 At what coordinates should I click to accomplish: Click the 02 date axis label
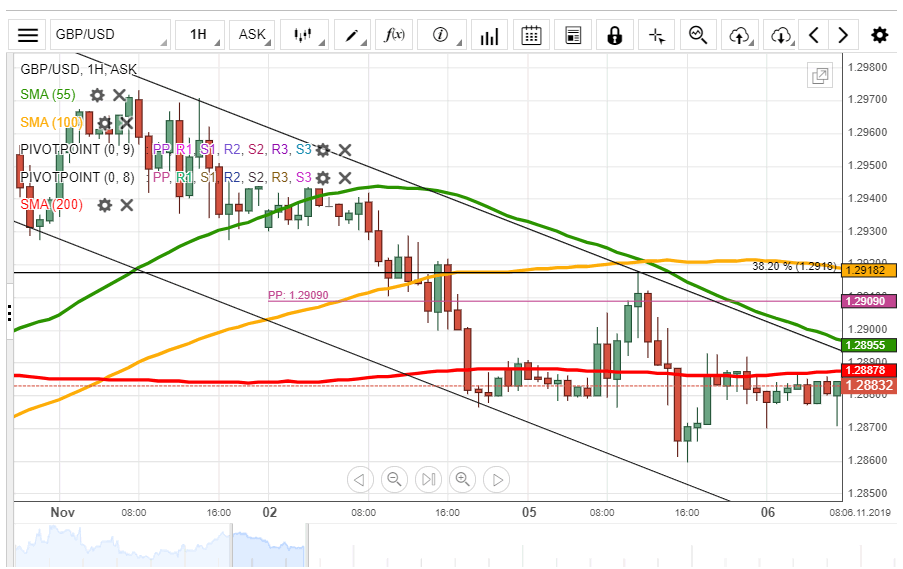point(270,512)
